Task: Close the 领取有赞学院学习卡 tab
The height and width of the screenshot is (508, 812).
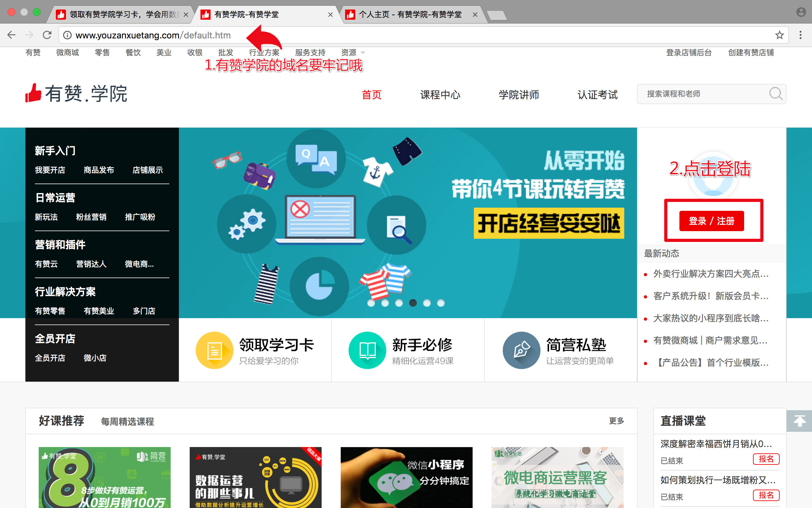Action: [x=186, y=15]
